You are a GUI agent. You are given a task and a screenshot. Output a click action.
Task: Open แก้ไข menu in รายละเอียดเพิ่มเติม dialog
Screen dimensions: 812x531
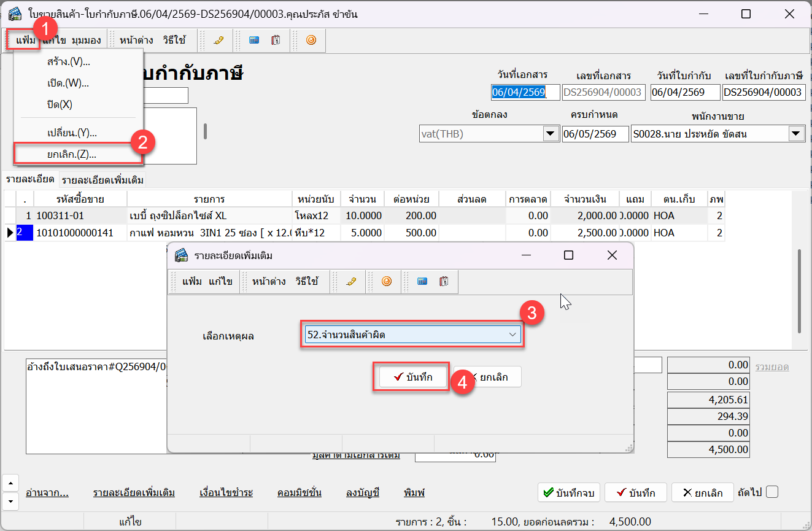221,282
